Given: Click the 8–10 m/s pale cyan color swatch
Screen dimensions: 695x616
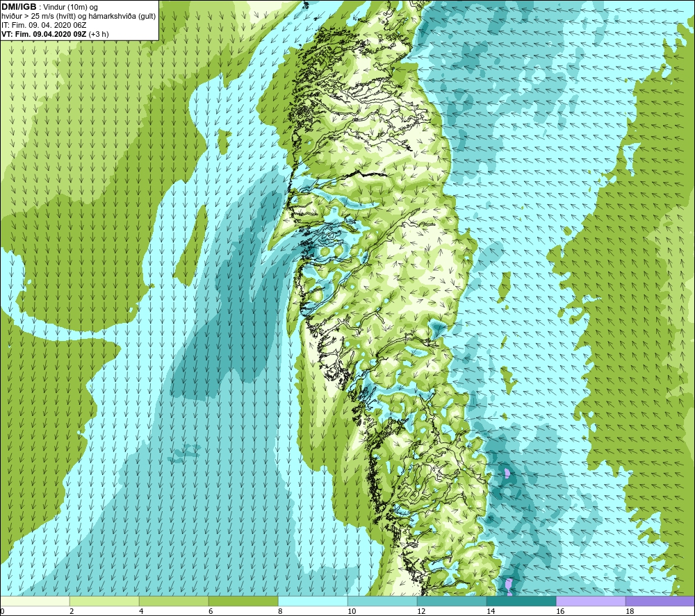Looking at the screenshot, I should [x=313, y=601].
